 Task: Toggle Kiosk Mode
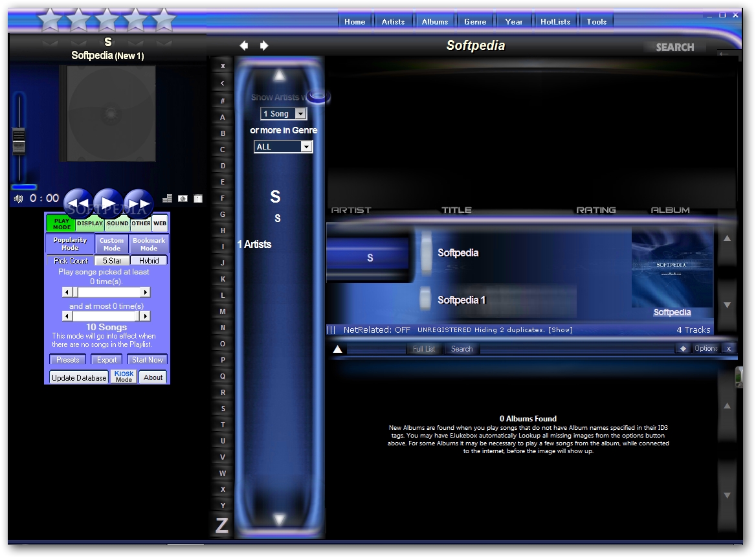coord(124,377)
